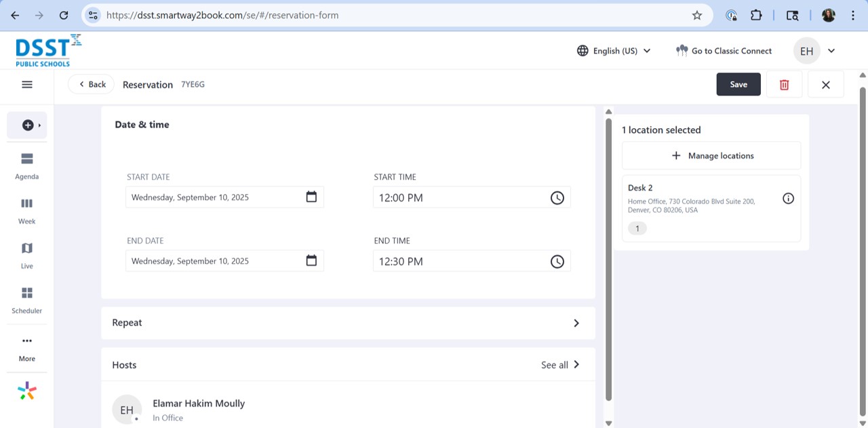The width and height of the screenshot is (868, 428).
Task: Click Manage locations button
Action: (711, 156)
